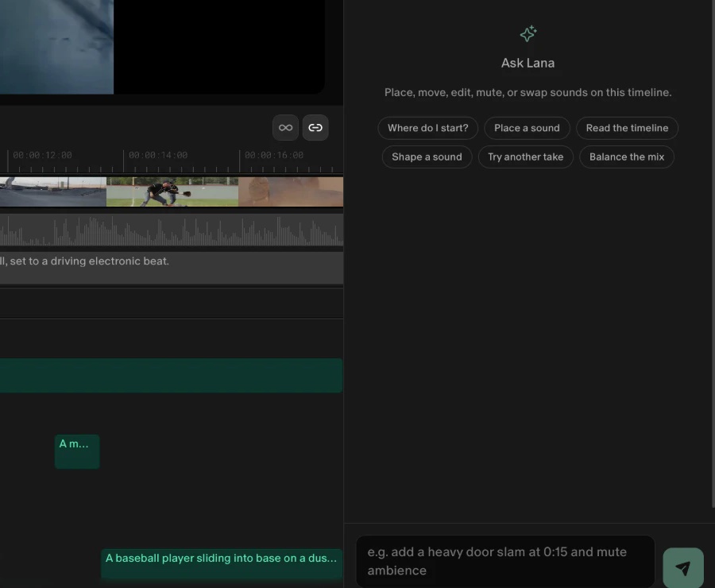Image resolution: width=715 pixels, height=588 pixels.
Task: Select the long green ambience clip
Action: (x=171, y=375)
